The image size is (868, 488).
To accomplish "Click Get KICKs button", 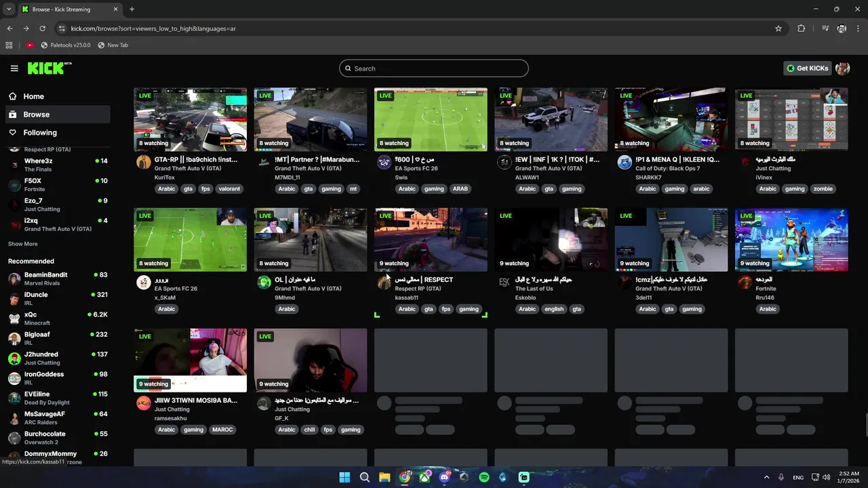I will (808, 68).
